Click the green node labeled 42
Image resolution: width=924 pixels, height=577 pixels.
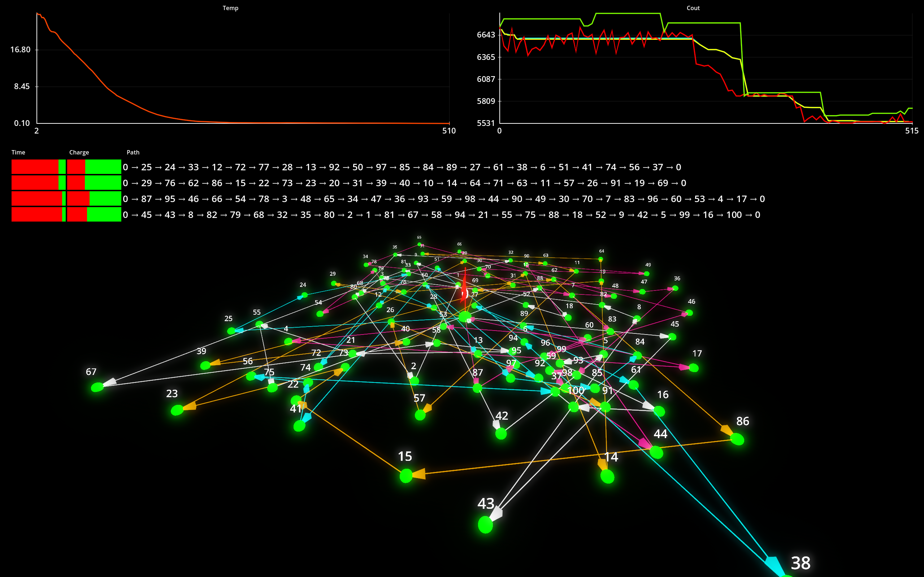[x=501, y=433]
